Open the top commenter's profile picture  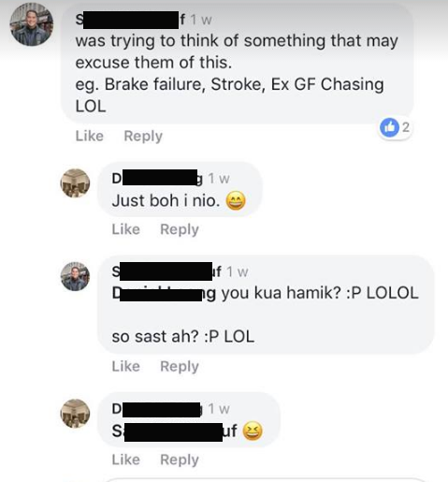pos(32,24)
